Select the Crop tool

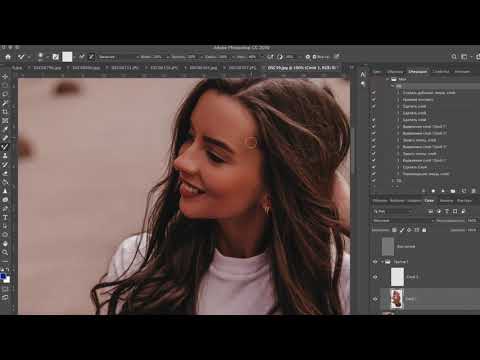(5, 112)
